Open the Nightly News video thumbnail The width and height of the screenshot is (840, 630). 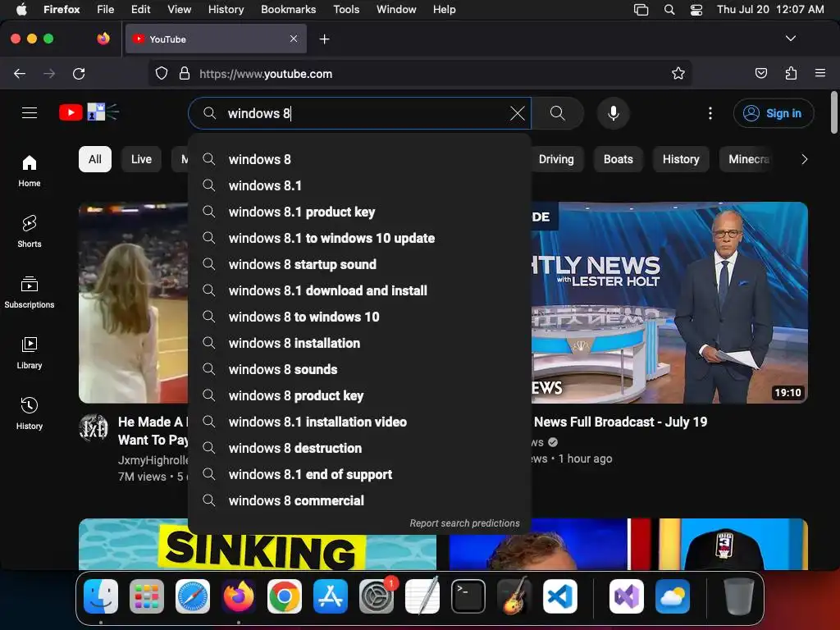point(669,302)
